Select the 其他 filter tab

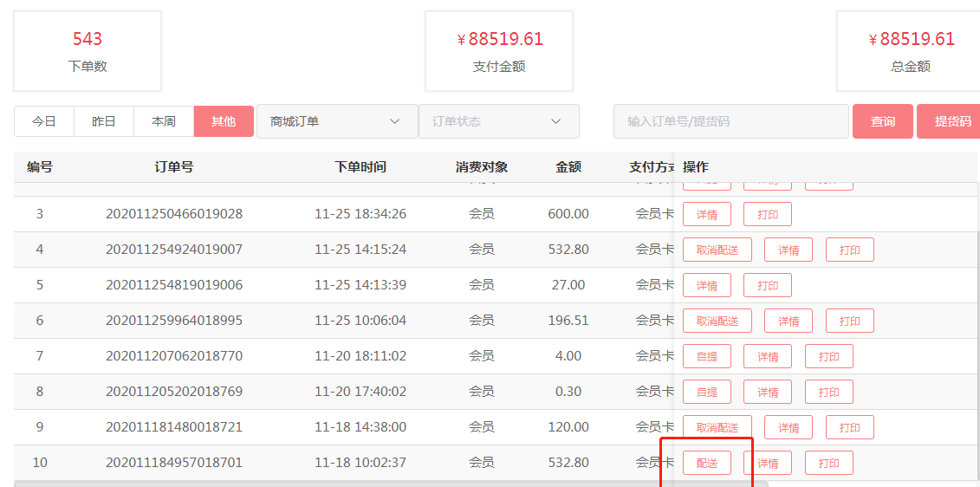point(224,121)
